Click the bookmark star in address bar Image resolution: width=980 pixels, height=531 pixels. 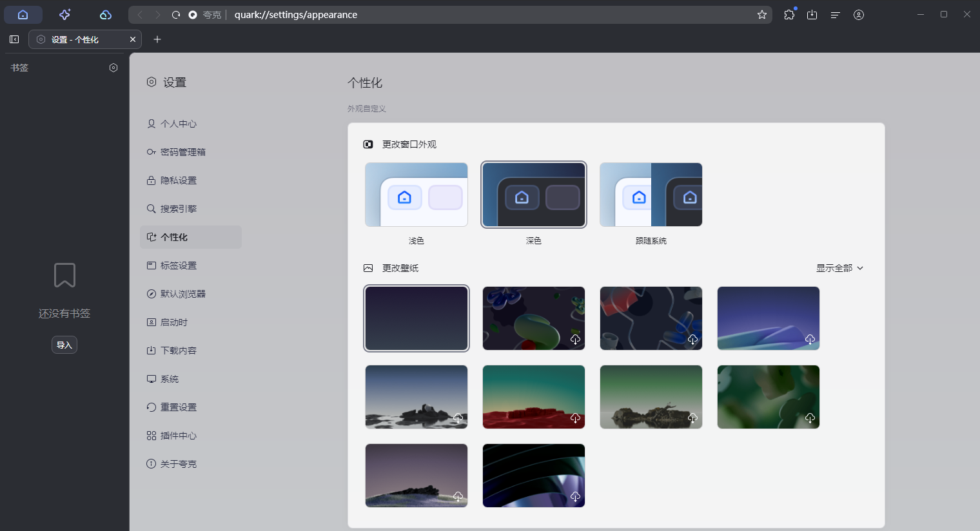761,15
